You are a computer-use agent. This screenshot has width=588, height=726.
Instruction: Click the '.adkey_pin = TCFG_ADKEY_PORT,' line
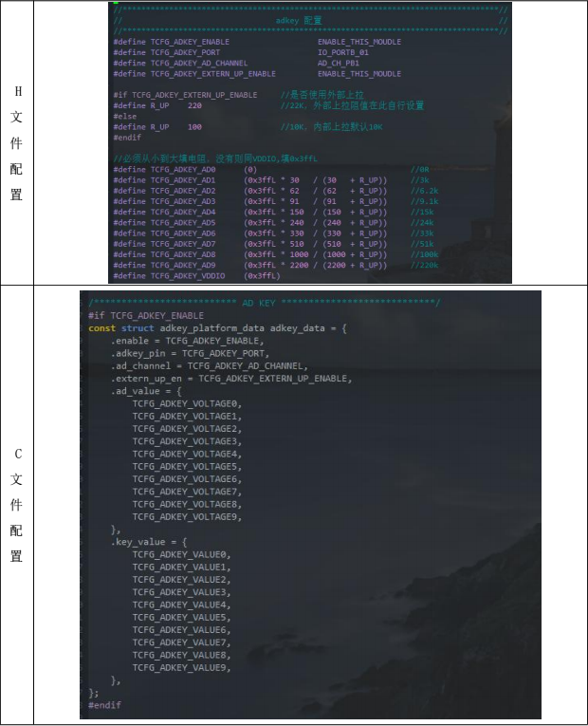point(190,353)
